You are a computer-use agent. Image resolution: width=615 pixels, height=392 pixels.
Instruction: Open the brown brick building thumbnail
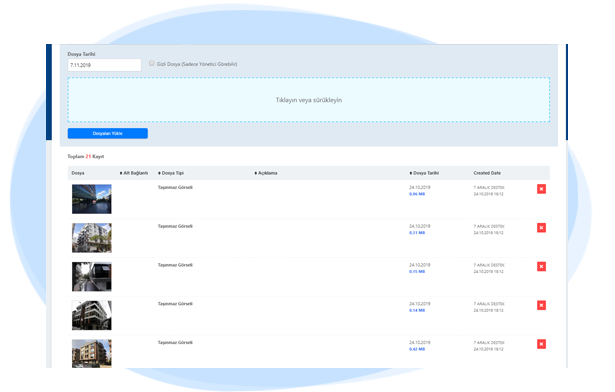[x=92, y=354]
